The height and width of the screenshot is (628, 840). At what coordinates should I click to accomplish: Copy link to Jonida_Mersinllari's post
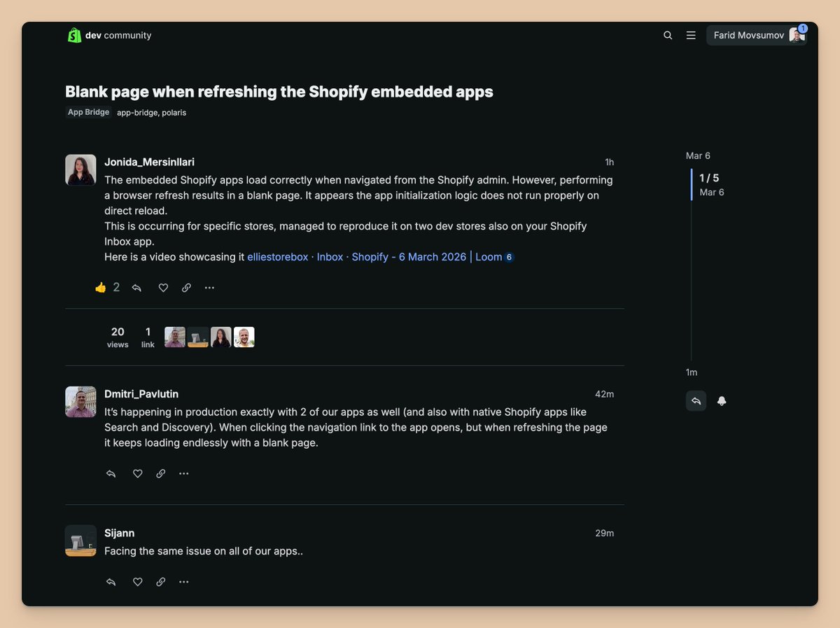(186, 288)
